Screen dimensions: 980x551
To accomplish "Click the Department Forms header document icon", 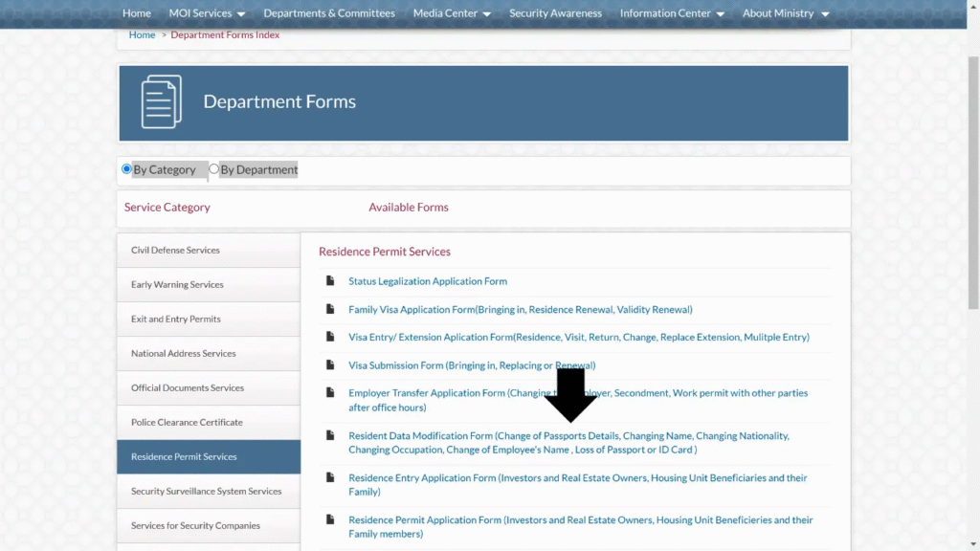I will point(161,101).
